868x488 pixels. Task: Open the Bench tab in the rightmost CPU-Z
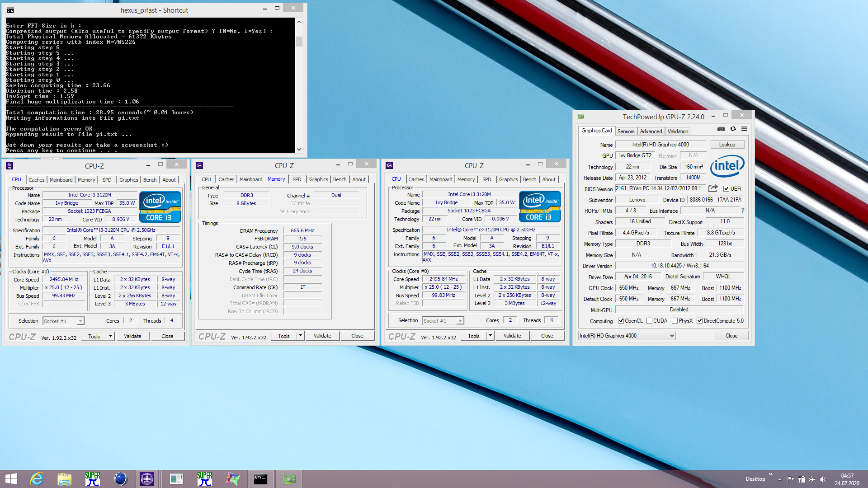[x=529, y=179]
